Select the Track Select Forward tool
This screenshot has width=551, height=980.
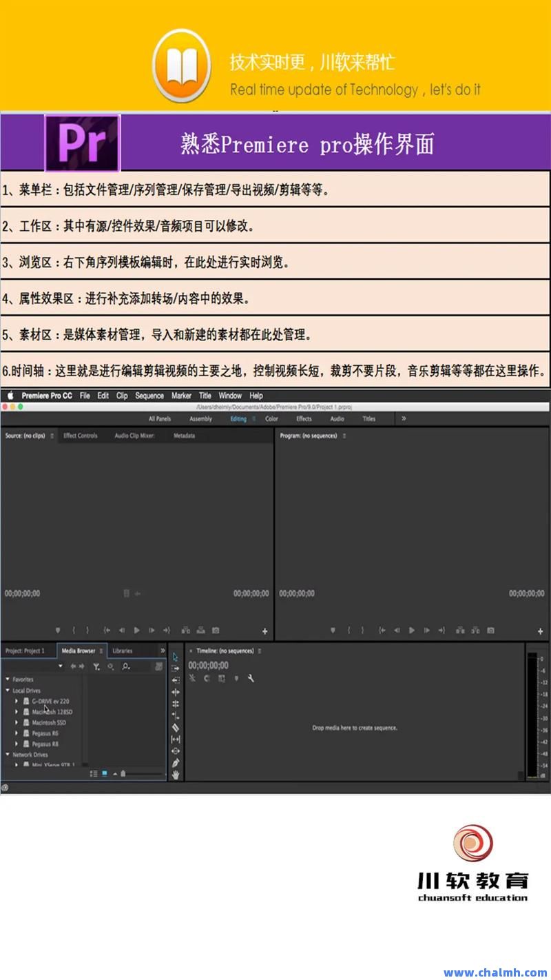pos(176,668)
